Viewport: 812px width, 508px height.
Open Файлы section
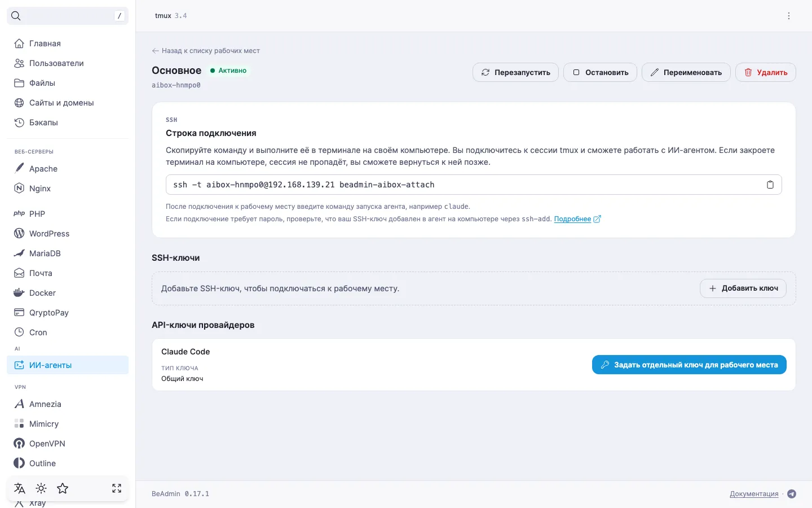coord(68,83)
